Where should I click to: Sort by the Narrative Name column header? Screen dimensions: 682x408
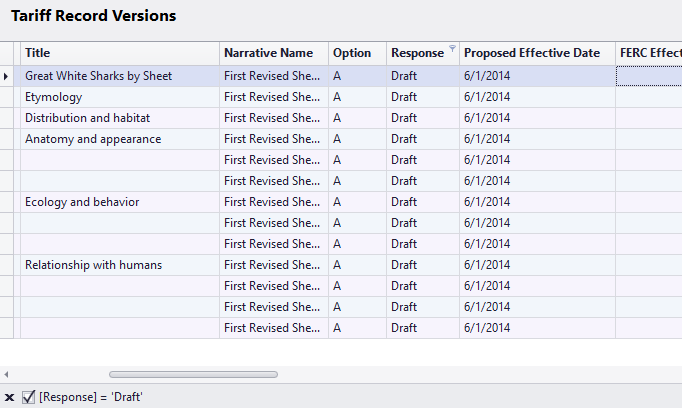point(274,53)
